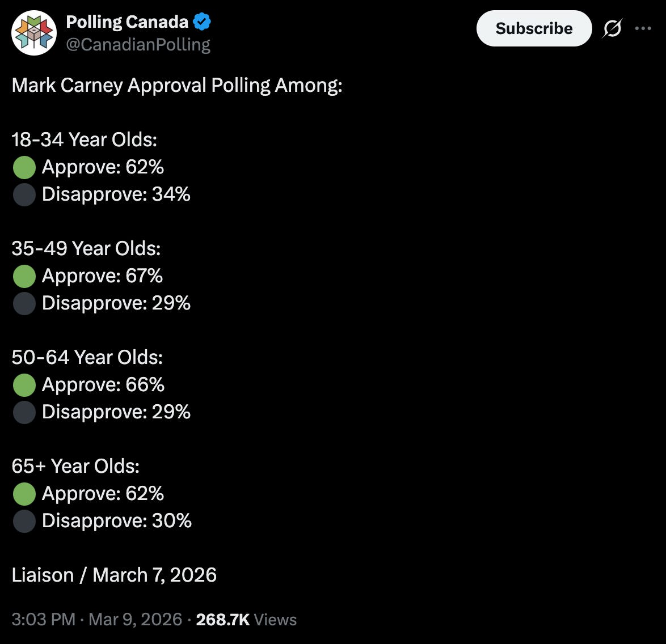The height and width of the screenshot is (644, 666).
Task: Click dark circle beside Disapprove: 34%
Action: [24, 194]
